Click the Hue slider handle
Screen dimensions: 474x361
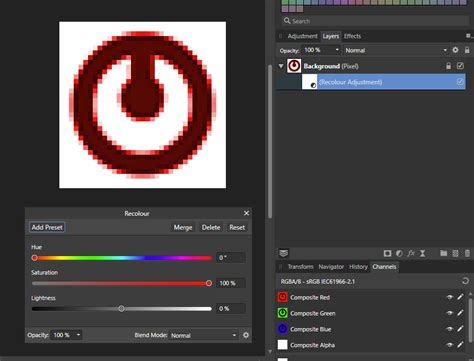pyautogui.click(x=34, y=258)
